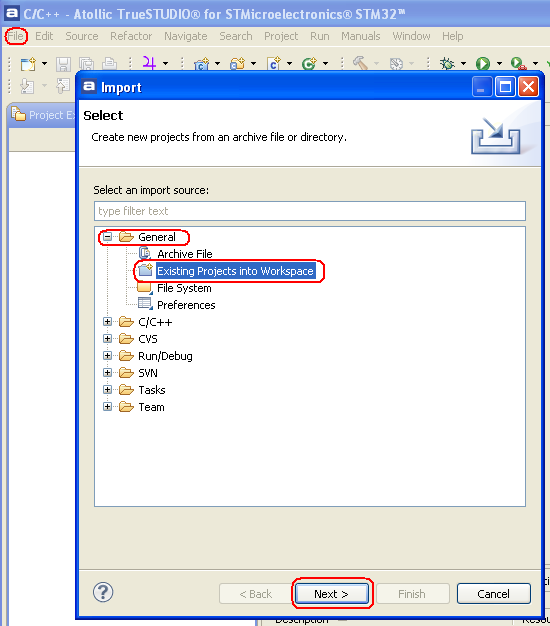550x626 pixels.
Task: Click the Next > button
Action: (x=331, y=594)
